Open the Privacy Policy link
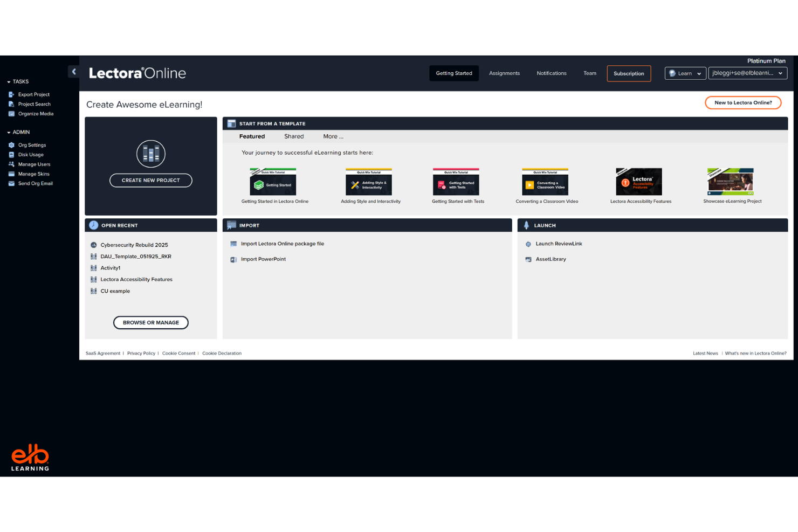Image resolution: width=798 pixels, height=532 pixels. tap(141, 354)
